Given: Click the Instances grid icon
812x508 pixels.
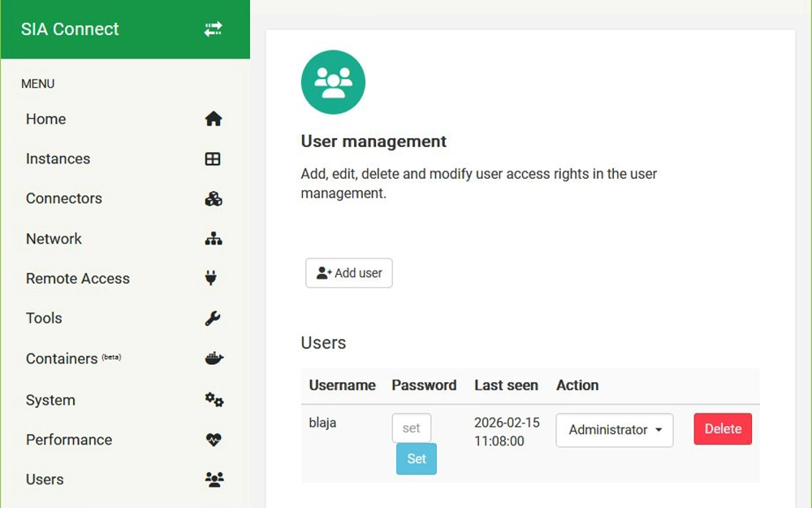Looking at the screenshot, I should point(213,158).
